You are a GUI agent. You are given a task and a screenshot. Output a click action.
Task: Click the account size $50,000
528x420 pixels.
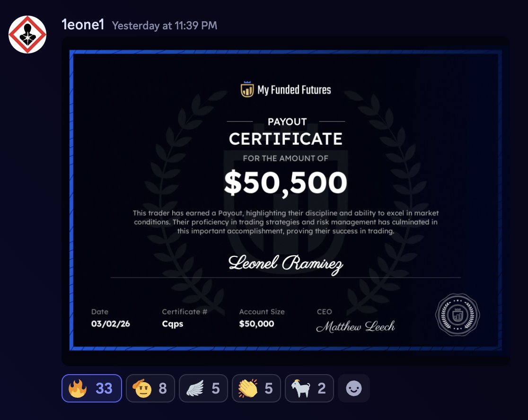pos(256,324)
